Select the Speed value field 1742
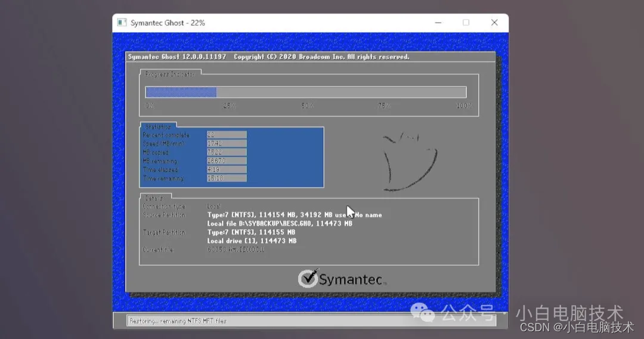This screenshot has height=339, width=644. tap(227, 143)
